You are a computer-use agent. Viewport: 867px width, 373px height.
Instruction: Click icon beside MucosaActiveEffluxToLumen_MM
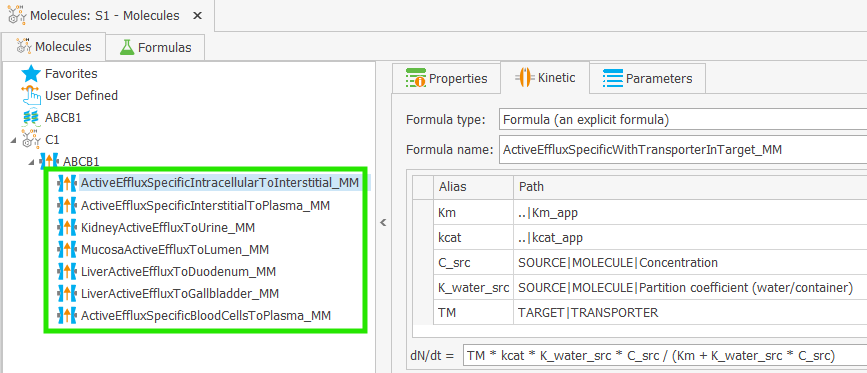click(x=67, y=249)
